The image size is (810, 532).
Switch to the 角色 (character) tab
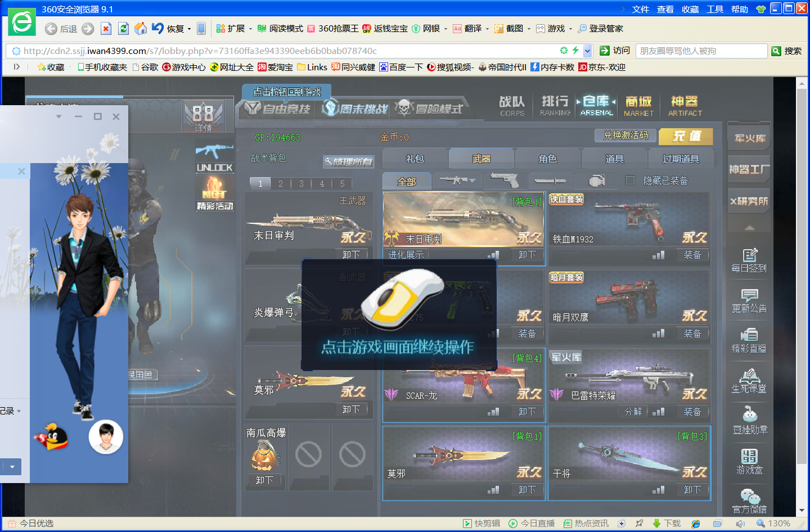pyautogui.click(x=547, y=159)
